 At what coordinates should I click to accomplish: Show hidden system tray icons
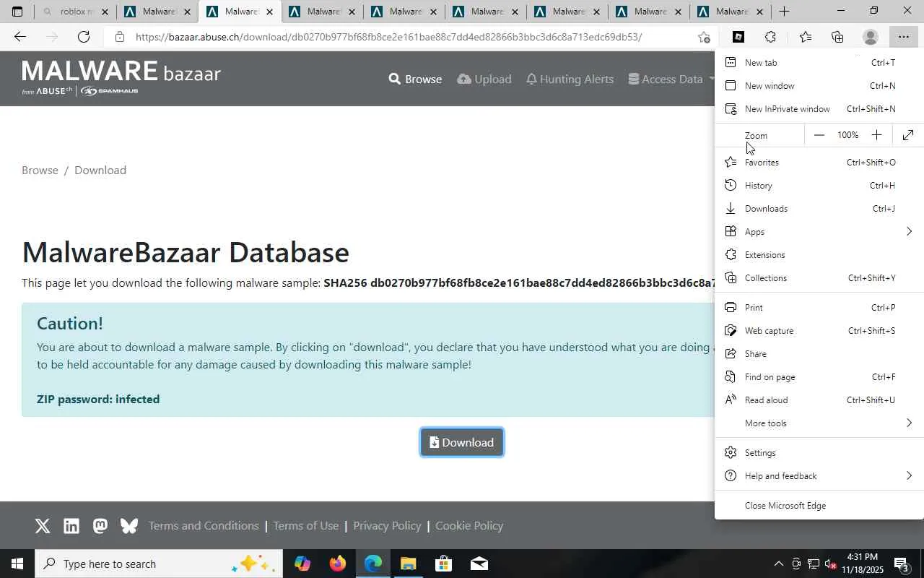coord(778,564)
